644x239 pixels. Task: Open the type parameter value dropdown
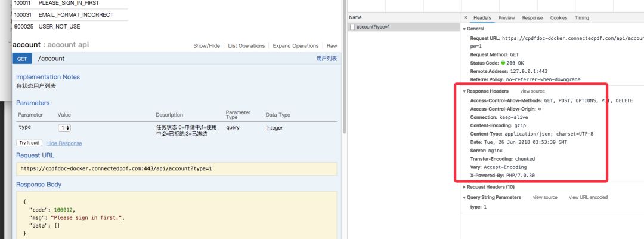pos(64,128)
